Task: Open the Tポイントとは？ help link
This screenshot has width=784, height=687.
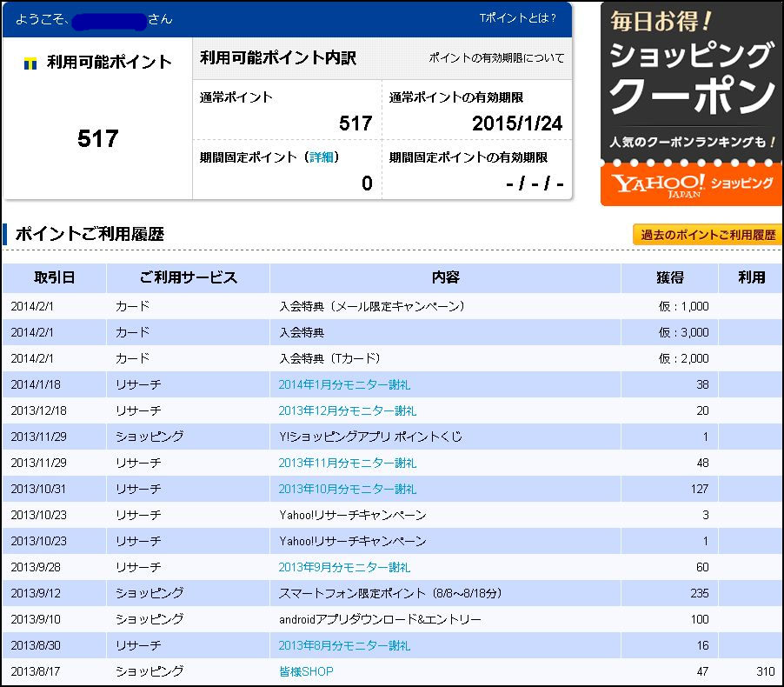Action: pos(517,17)
